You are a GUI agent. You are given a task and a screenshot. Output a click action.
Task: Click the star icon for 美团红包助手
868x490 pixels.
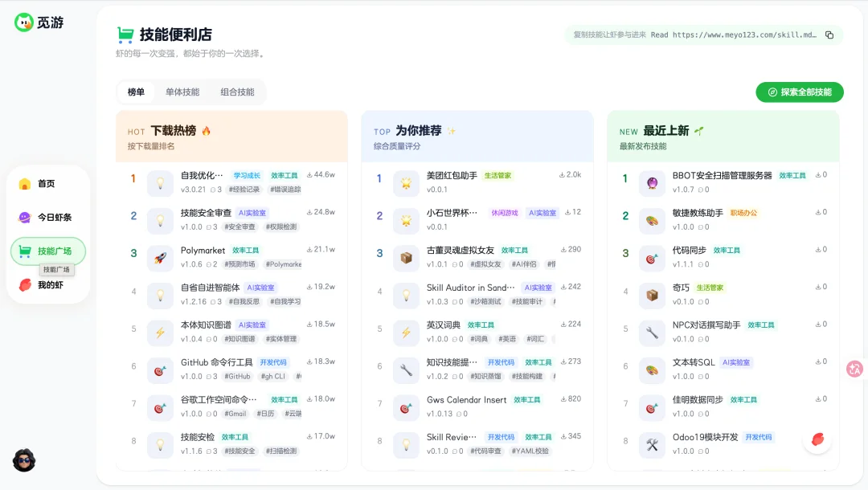click(x=406, y=183)
